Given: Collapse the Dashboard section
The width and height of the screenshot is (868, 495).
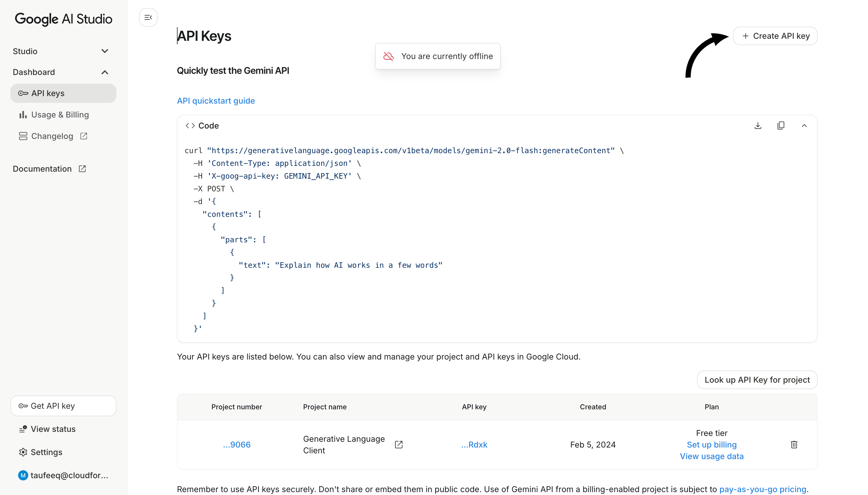Looking at the screenshot, I should [x=105, y=72].
